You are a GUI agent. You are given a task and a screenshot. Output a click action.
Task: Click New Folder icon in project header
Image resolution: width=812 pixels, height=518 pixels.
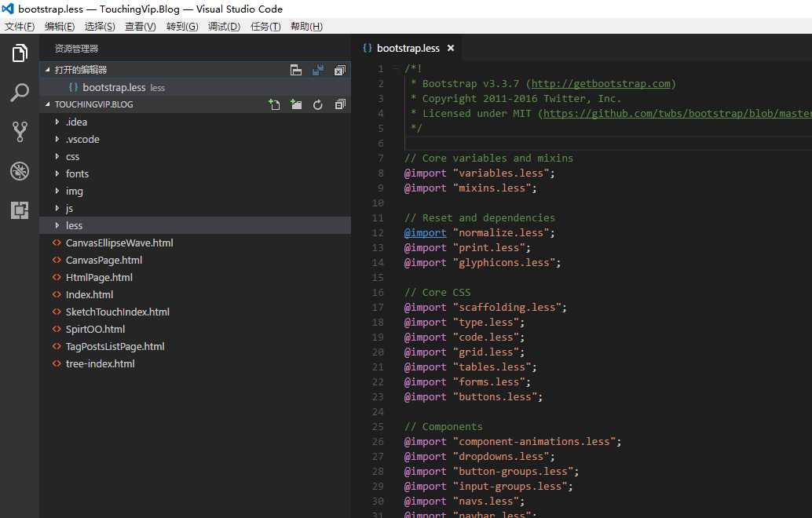[x=296, y=104]
